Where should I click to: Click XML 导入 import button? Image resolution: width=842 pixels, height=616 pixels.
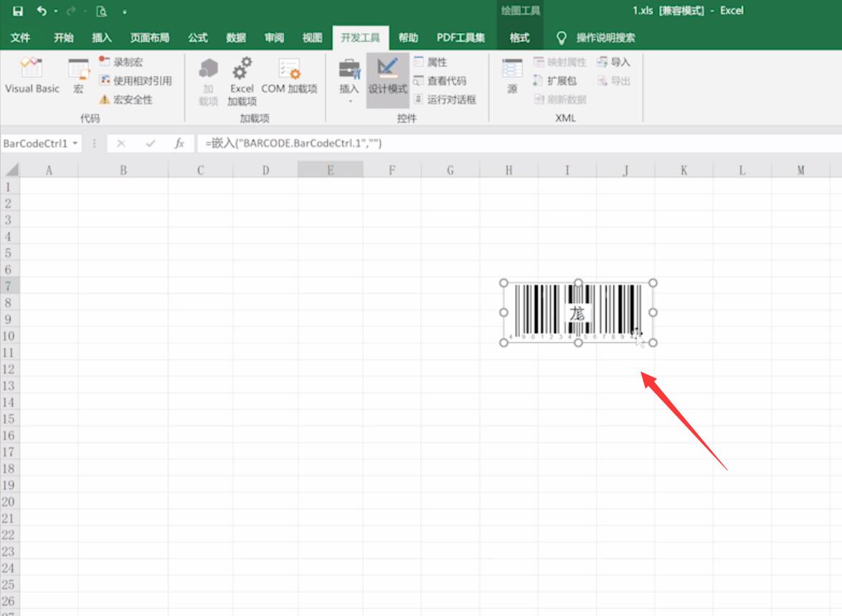point(613,62)
